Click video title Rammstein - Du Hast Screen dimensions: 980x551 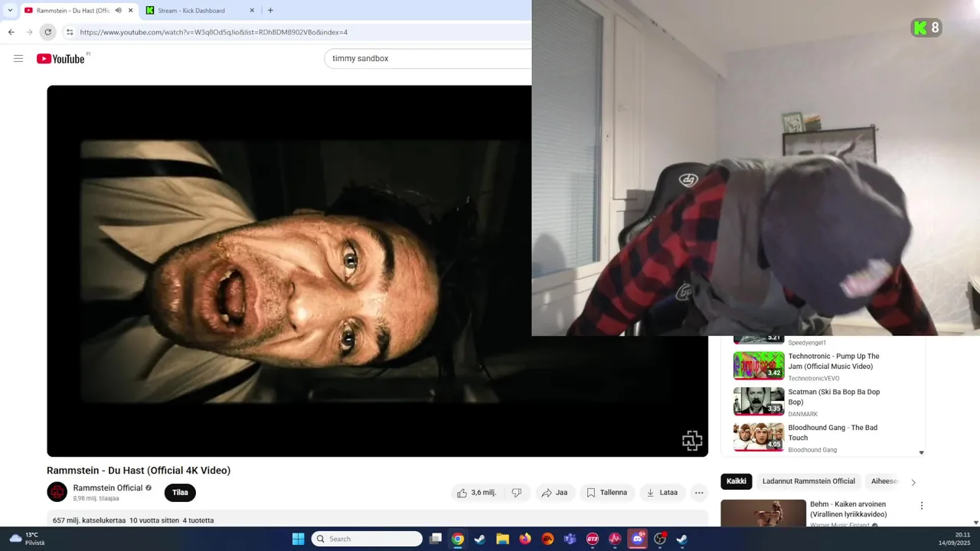(x=139, y=471)
